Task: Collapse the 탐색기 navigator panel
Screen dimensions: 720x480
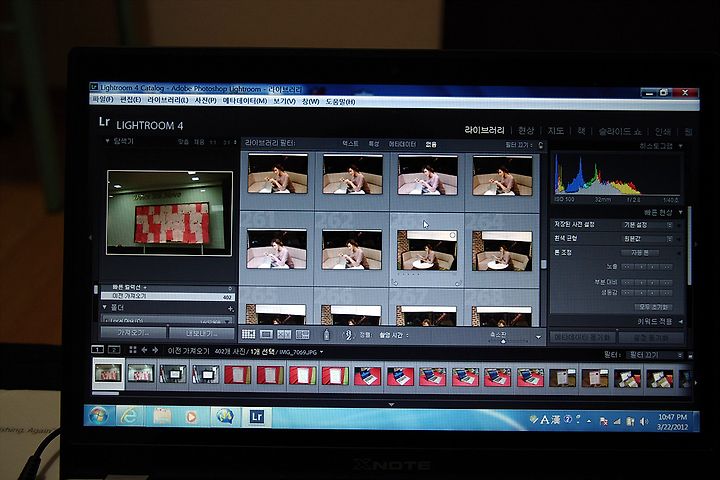Action: (x=107, y=141)
